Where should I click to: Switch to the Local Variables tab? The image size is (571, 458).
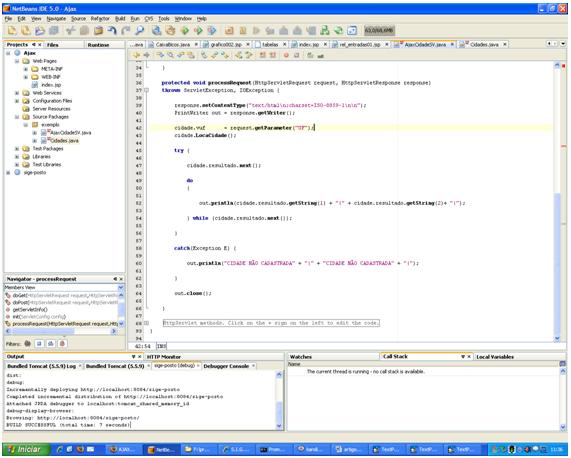point(495,357)
